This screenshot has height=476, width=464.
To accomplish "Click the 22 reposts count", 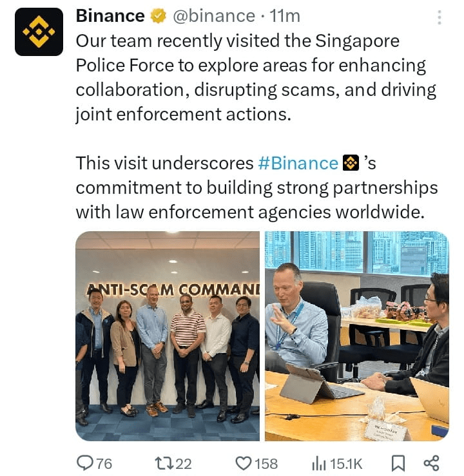I will 184,464.
